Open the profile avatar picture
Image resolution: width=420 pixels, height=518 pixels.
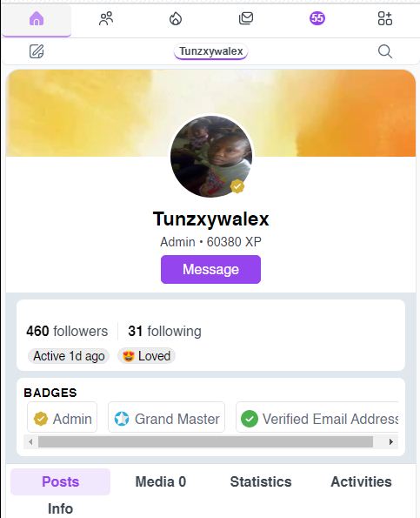pyautogui.click(x=211, y=157)
